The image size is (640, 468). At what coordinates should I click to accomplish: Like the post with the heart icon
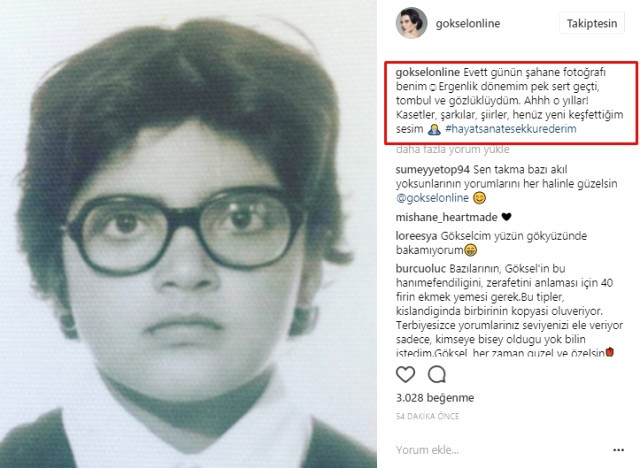[405, 374]
